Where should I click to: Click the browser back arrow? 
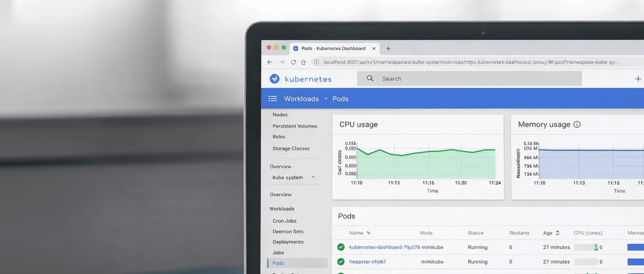[x=270, y=62]
